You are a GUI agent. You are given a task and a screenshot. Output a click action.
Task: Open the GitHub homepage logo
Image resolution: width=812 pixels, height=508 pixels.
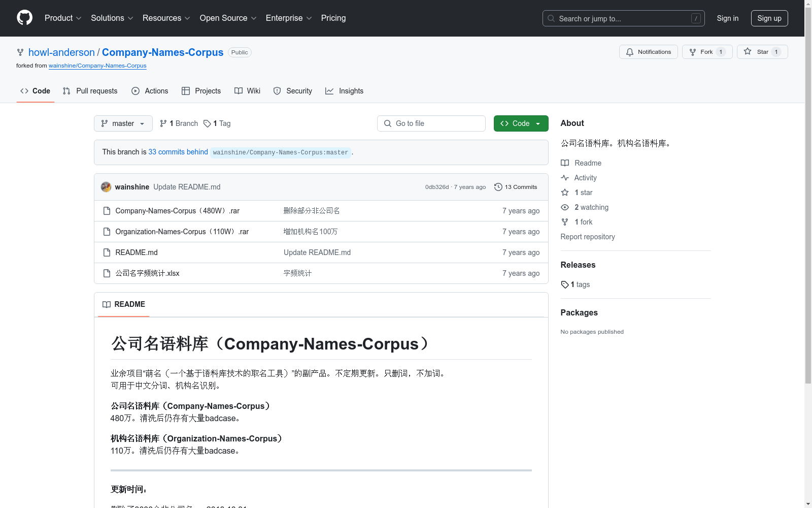24,18
